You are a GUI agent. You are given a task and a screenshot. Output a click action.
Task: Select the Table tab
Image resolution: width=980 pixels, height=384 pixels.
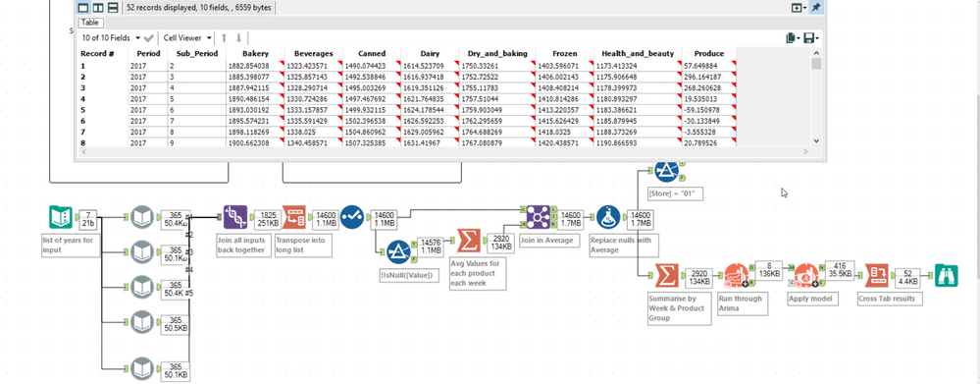89,23
